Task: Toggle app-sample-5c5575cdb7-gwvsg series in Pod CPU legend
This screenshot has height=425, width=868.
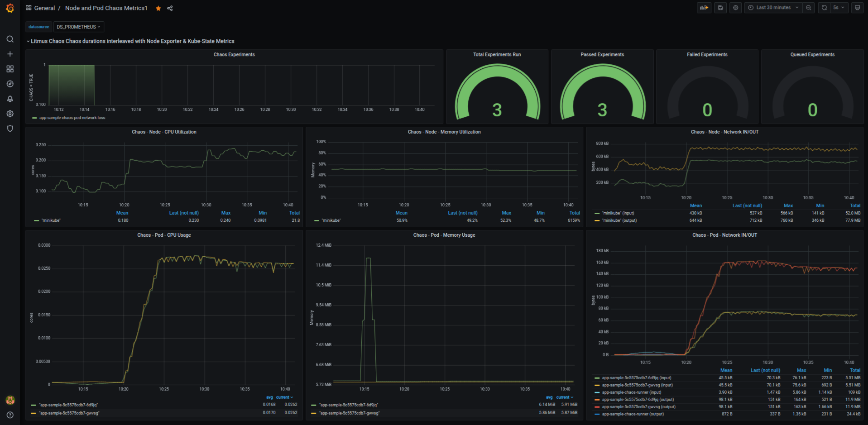Action: click(70, 413)
